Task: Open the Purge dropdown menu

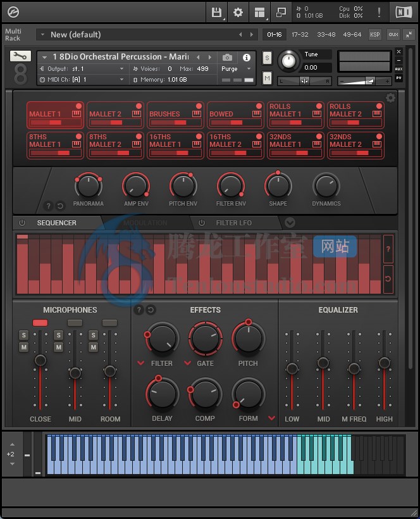Action: [x=249, y=69]
